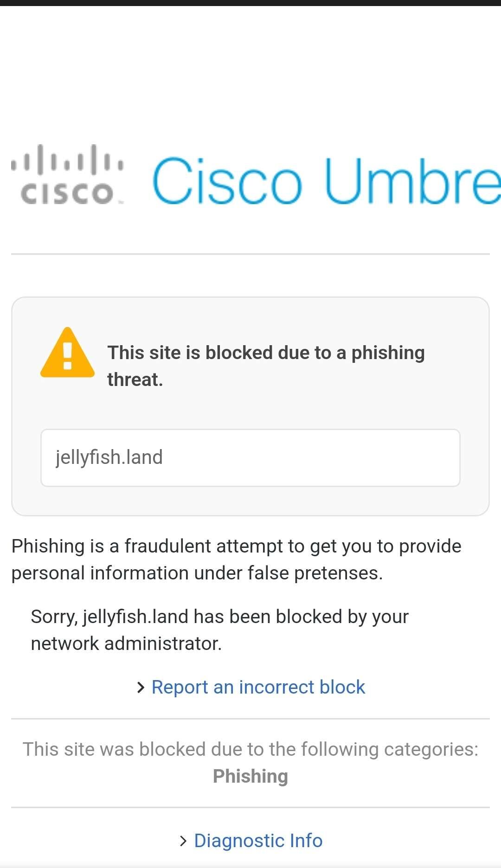Click the 'Sorry, jellyfish.land' sentence start
Viewport: 501px width, 868px height.
tap(109, 617)
